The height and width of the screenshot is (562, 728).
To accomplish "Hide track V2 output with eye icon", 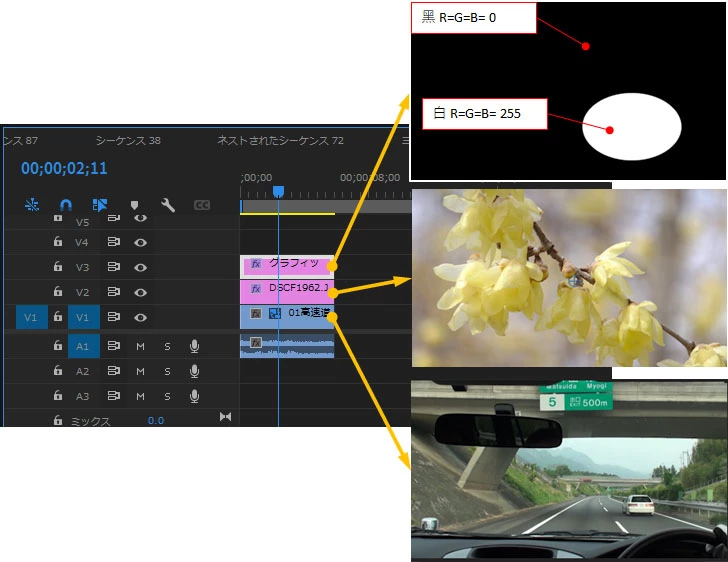I will 141,293.
